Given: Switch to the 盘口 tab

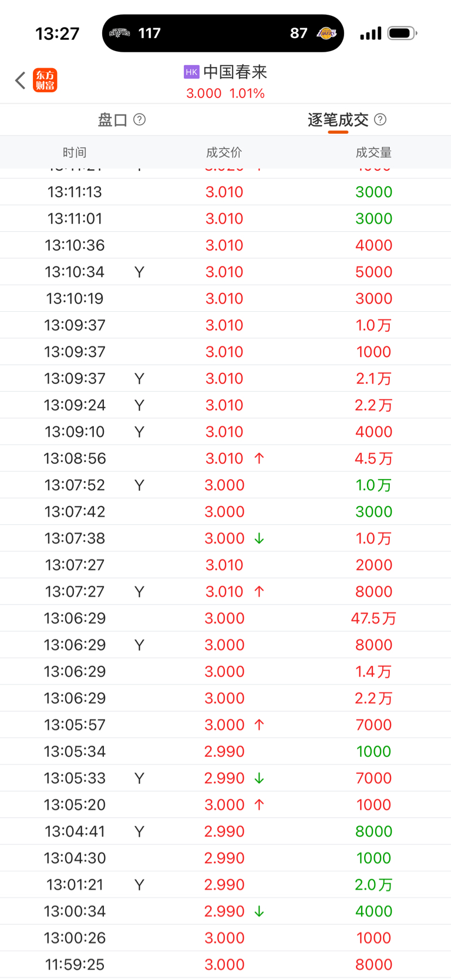Looking at the screenshot, I should click(113, 120).
